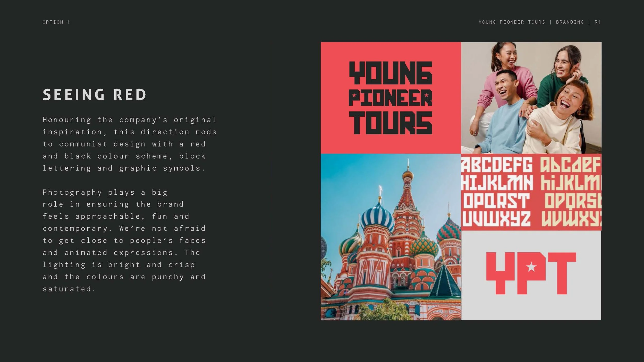Click the paragraph starting 'Photography plays a big'
The image size is (644, 362).
(124, 240)
